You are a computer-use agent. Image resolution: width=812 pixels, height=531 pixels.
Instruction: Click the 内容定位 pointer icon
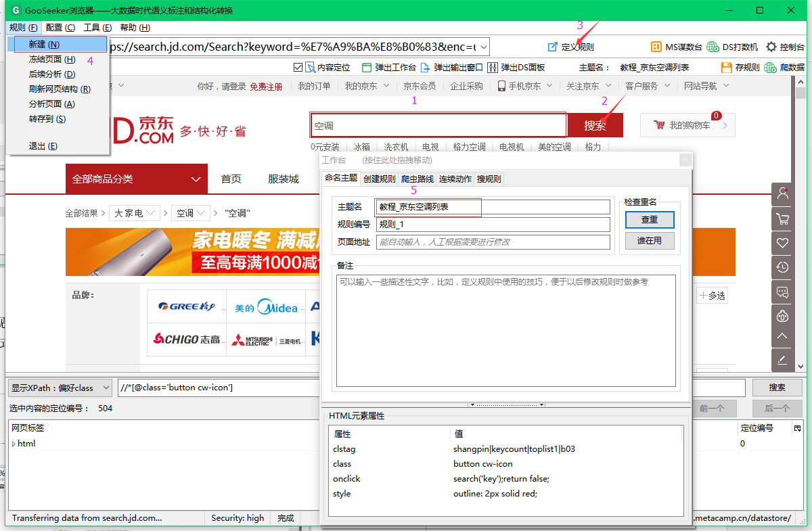pyautogui.click(x=311, y=68)
